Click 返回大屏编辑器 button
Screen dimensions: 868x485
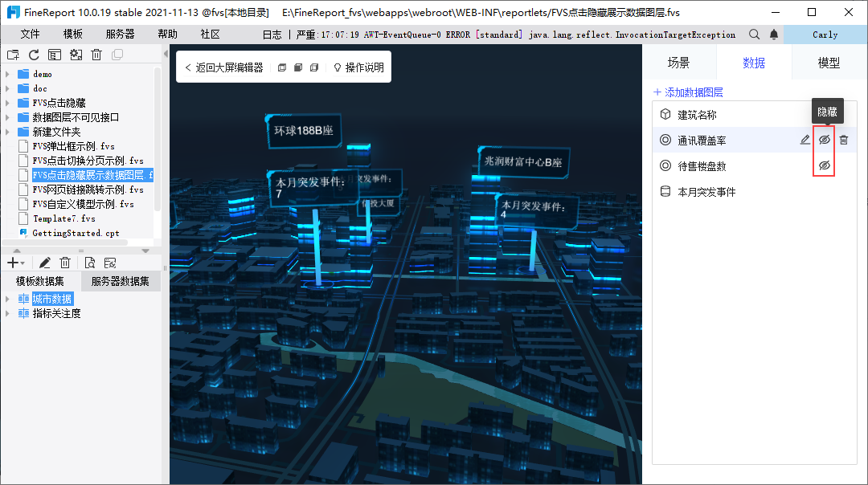pyautogui.click(x=223, y=68)
